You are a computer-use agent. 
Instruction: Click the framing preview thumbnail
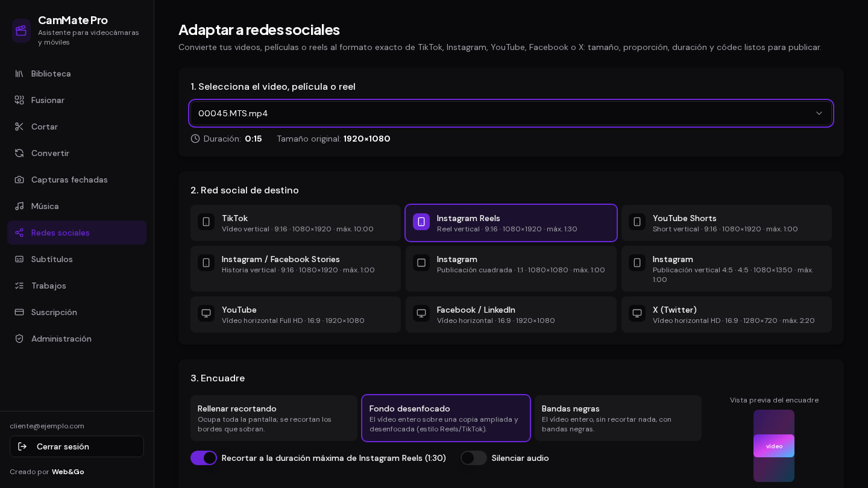774,446
